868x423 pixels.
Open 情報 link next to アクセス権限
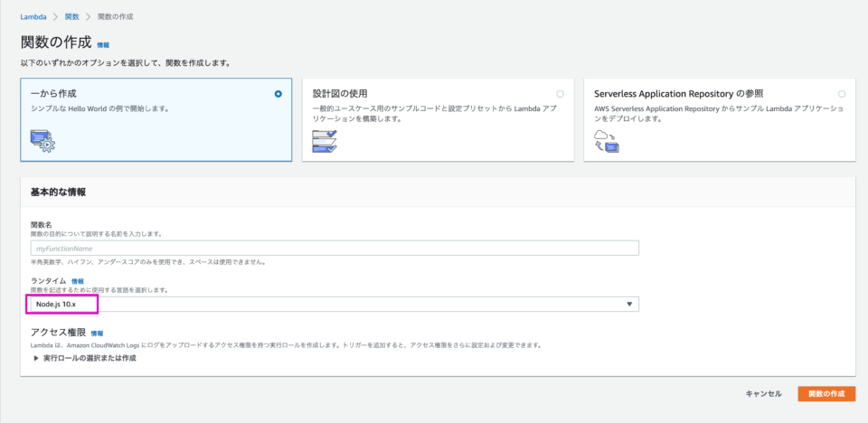point(97,334)
